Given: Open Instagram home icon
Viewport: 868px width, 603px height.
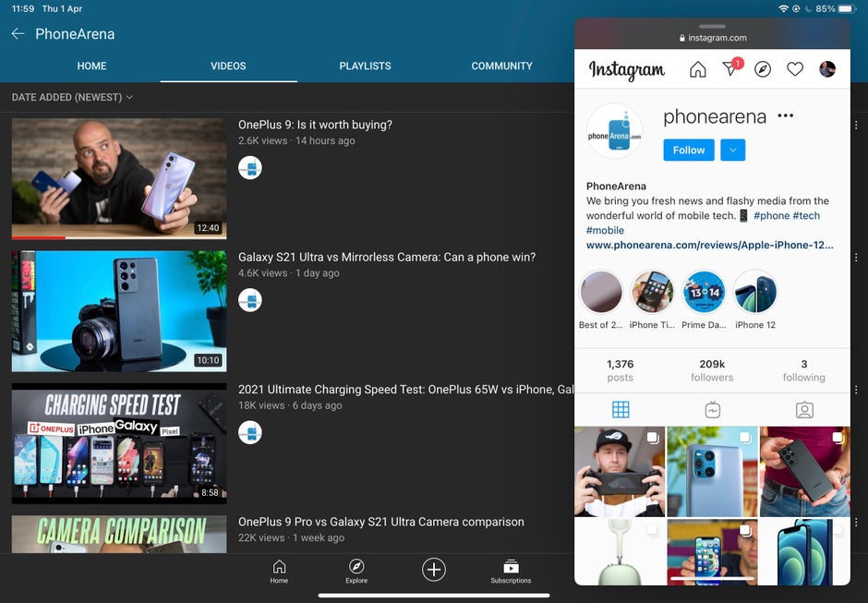Looking at the screenshot, I should [x=697, y=69].
